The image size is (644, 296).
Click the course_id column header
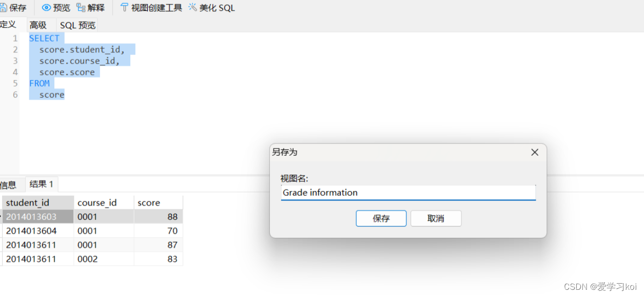pyautogui.click(x=104, y=202)
